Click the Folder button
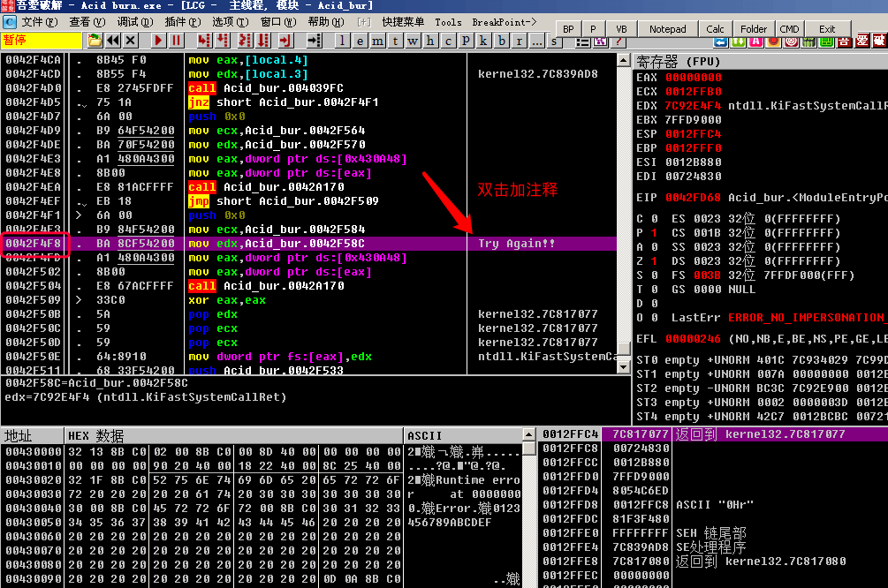Image resolution: width=888 pixels, height=588 pixels. (753, 29)
